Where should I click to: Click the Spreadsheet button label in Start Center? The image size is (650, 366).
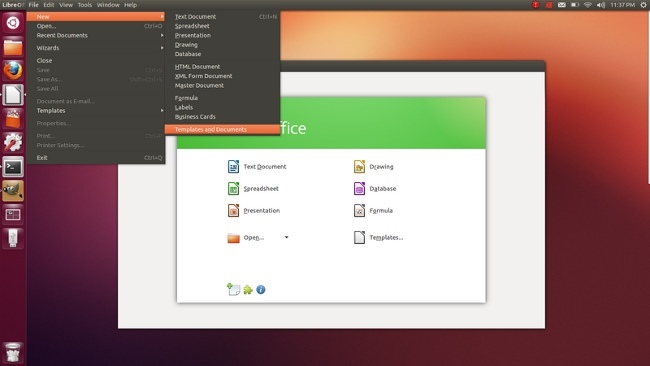pyautogui.click(x=261, y=189)
